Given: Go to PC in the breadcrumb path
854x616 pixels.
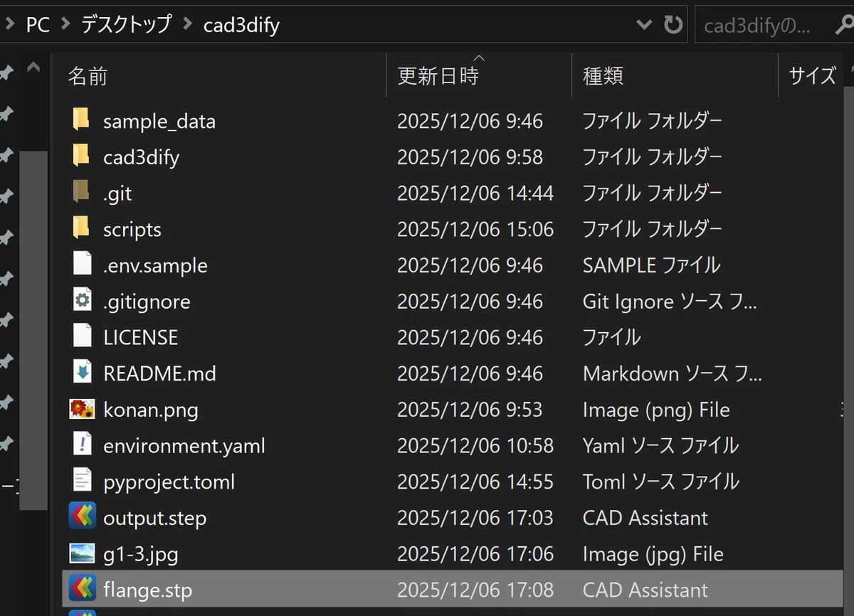Looking at the screenshot, I should (38, 25).
